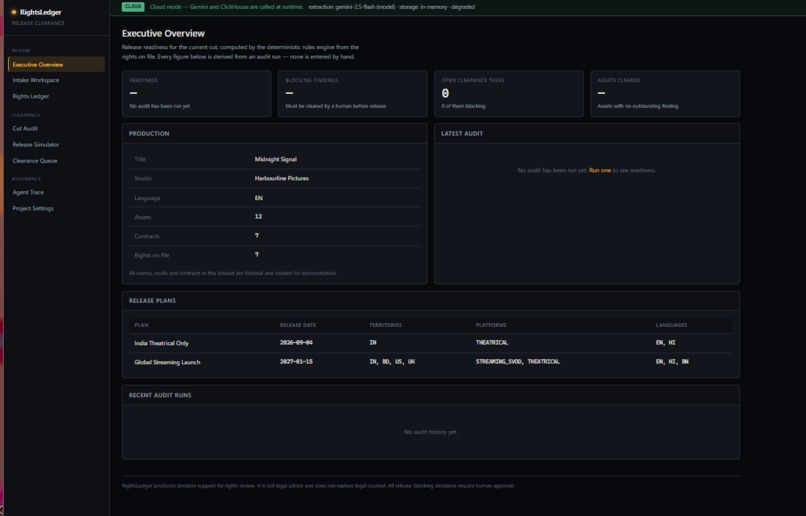Click the 'Run one' audit link
806x516 pixels.
click(x=599, y=170)
